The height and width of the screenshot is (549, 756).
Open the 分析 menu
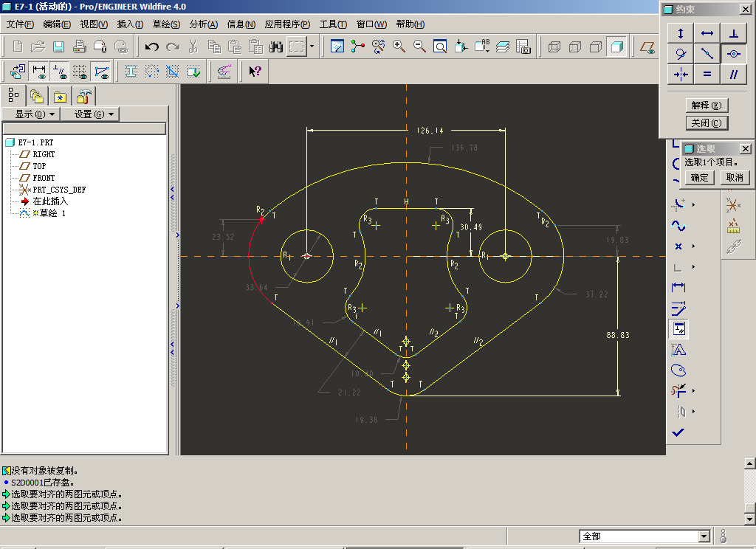point(203,24)
